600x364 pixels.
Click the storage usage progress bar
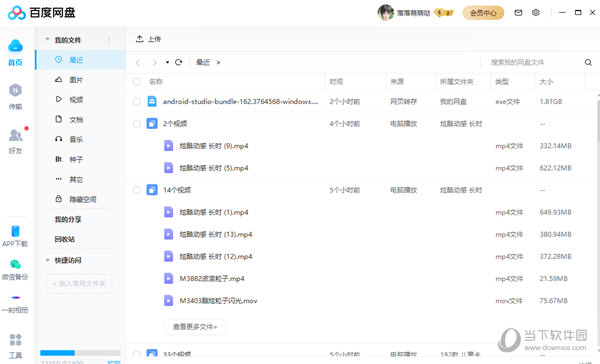pyautogui.click(x=80, y=353)
